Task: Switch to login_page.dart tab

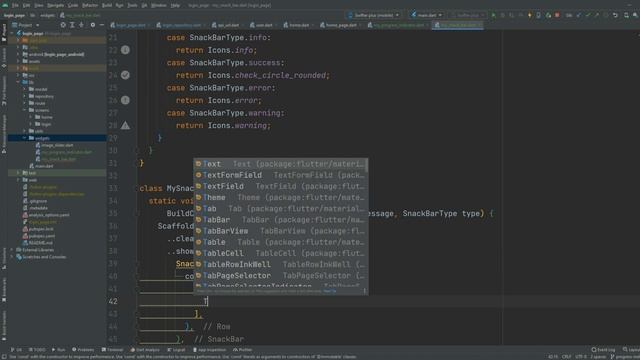Action: pos(131,25)
